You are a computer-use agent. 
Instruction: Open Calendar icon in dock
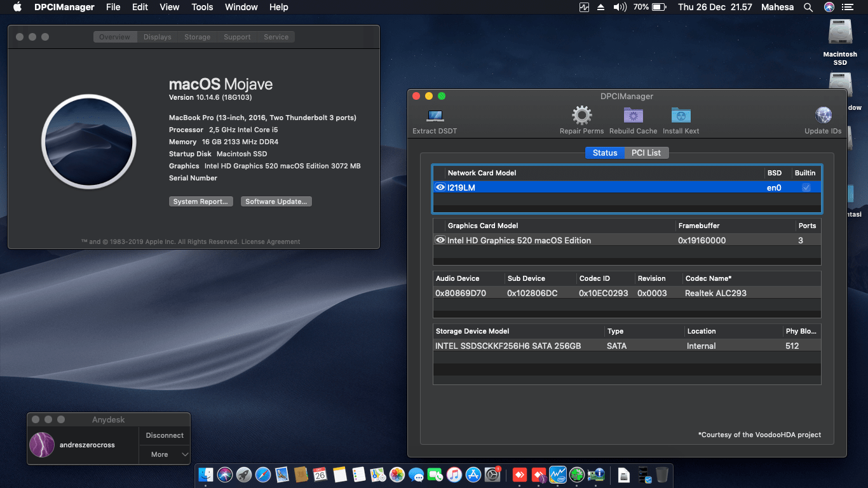pyautogui.click(x=320, y=474)
